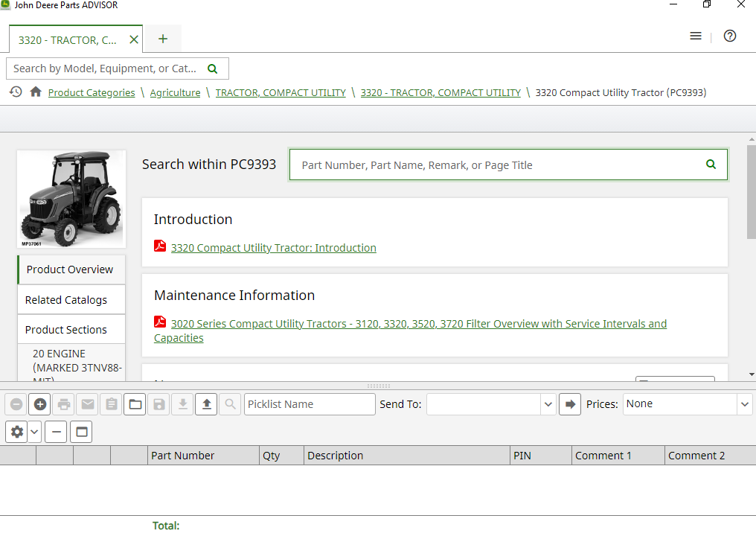This screenshot has height=536, width=756.
Task: Click the upload picklist arrow icon
Action: [x=206, y=404]
